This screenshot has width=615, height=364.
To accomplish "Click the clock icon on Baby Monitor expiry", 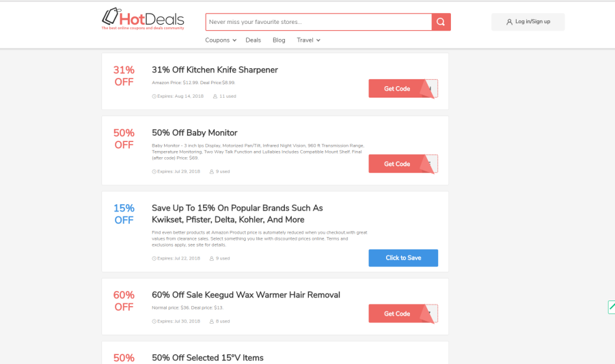I will (154, 171).
